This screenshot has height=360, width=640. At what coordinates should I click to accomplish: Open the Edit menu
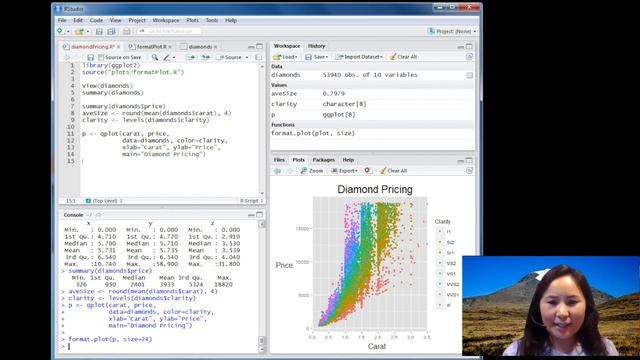[x=78, y=20]
